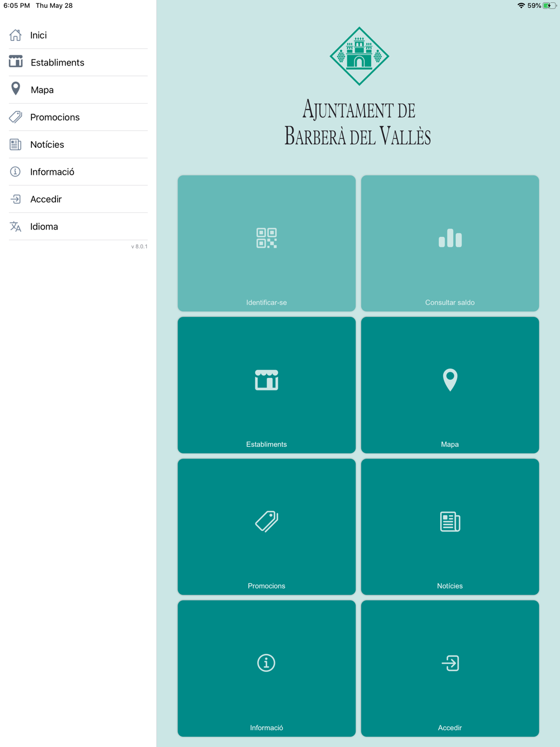Open Inici in the side menu
Image resolution: width=560 pixels, height=747 pixels.
[78, 35]
